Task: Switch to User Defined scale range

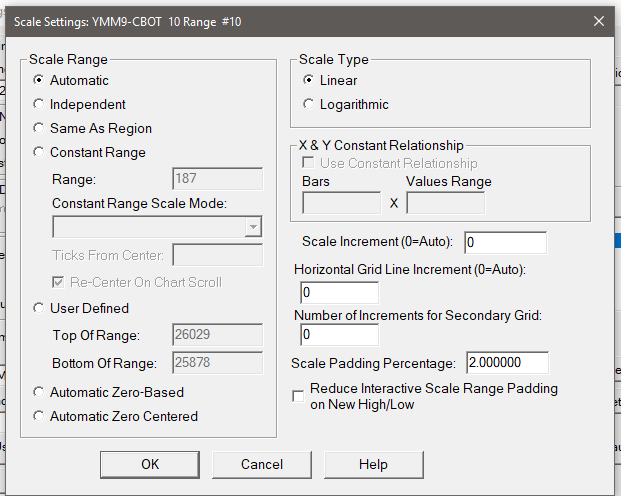Action: coord(39,308)
